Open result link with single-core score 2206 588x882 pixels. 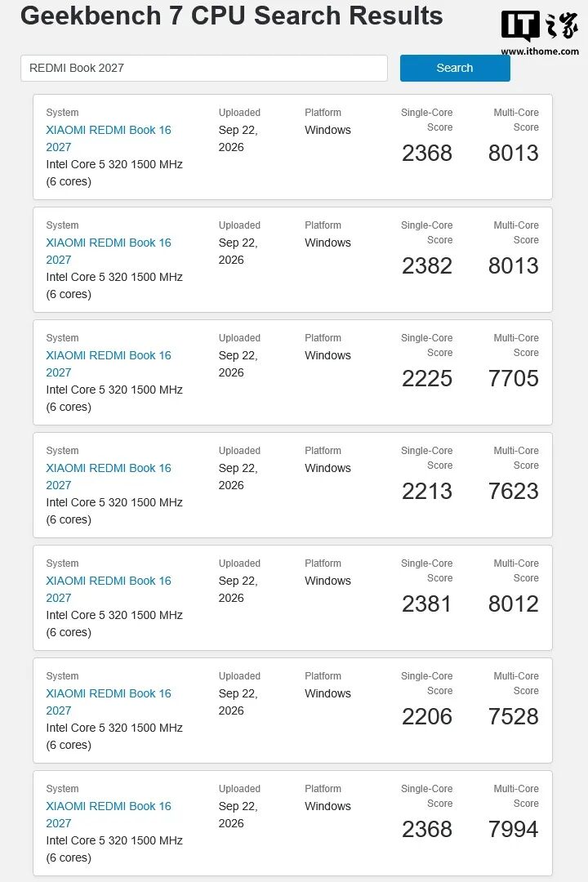point(108,702)
